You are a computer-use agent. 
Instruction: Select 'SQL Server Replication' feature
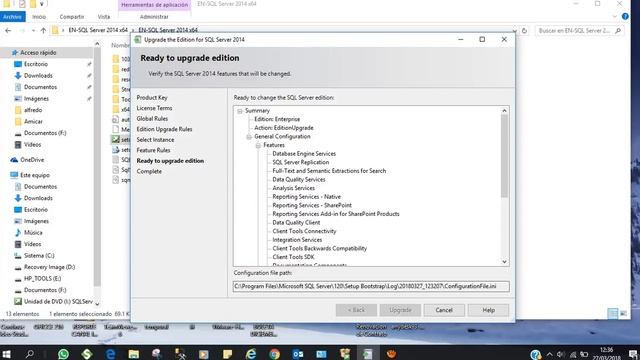pyautogui.click(x=301, y=162)
